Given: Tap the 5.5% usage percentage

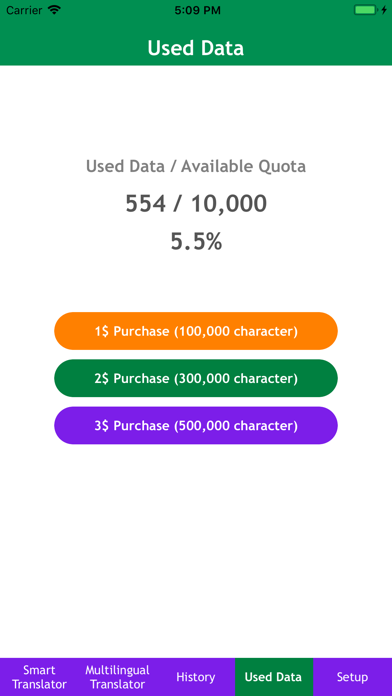Looking at the screenshot, I should (196, 241).
